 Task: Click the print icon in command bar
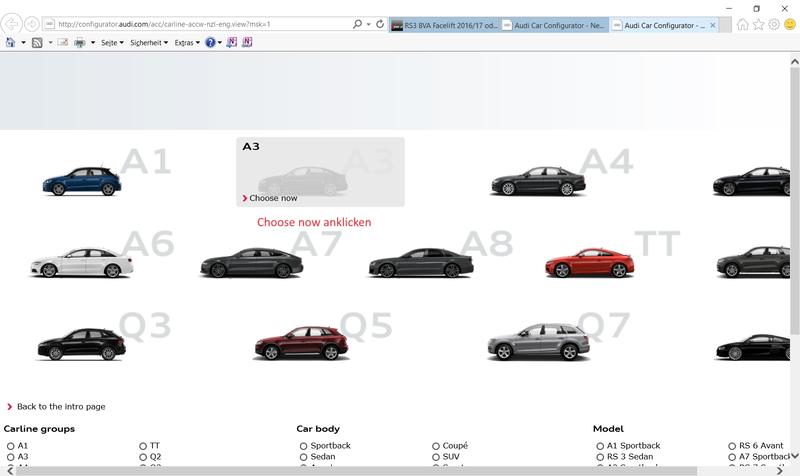point(80,43)
